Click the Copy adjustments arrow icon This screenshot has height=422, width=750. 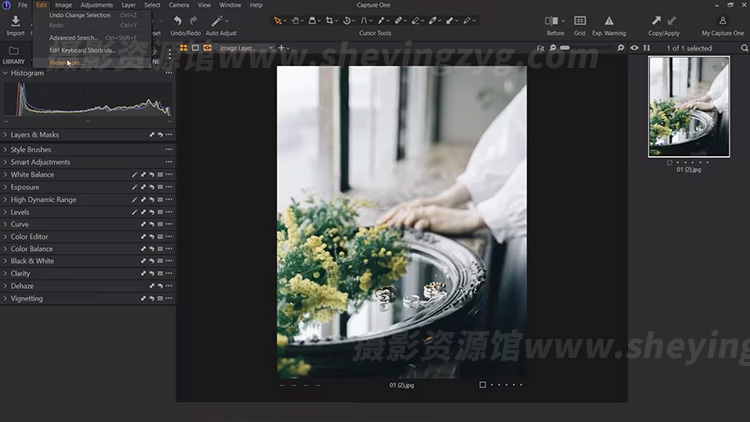click(x=656, y=20)
